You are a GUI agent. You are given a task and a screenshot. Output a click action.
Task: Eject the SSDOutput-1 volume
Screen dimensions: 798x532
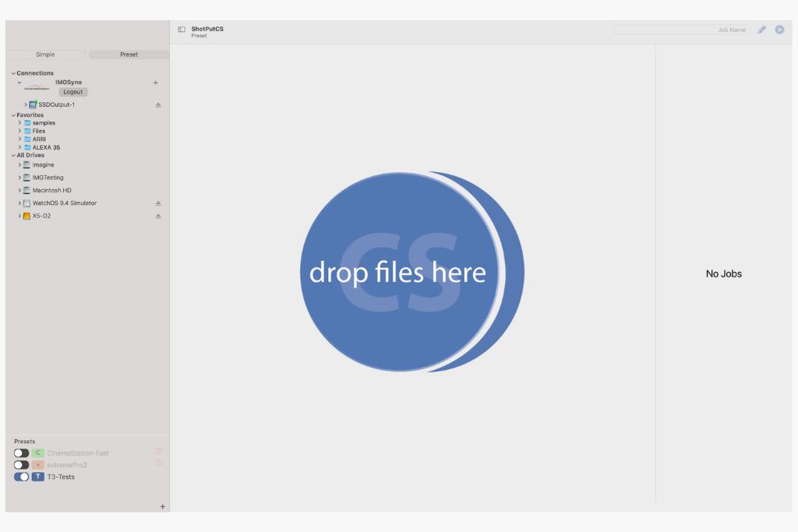pos(158,105)
